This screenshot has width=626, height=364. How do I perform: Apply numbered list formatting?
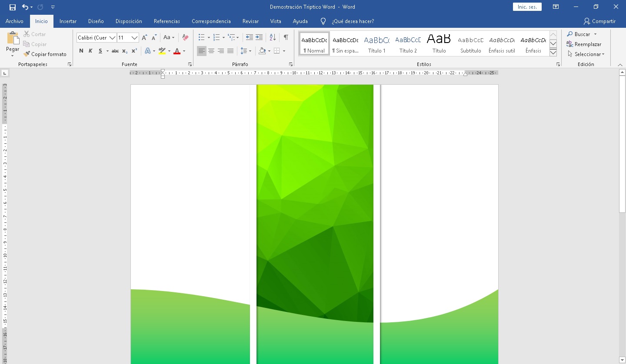click(216, 38)
